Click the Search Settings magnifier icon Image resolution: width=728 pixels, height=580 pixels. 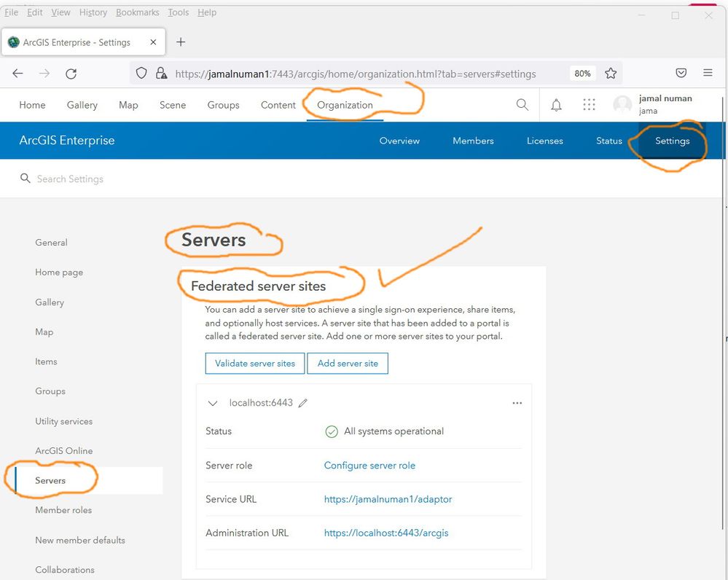click(x=25, y=179)
